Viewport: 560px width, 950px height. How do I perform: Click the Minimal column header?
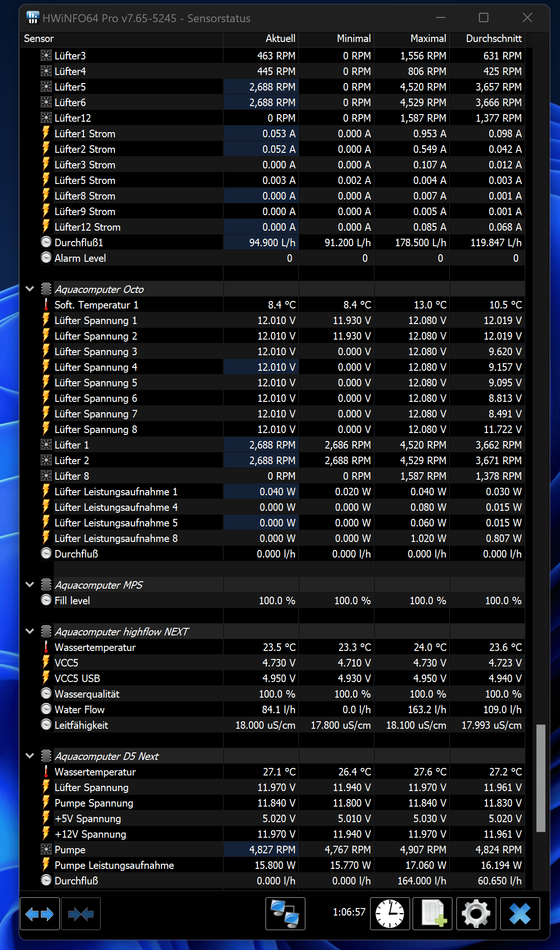click(x=337, y=39)
